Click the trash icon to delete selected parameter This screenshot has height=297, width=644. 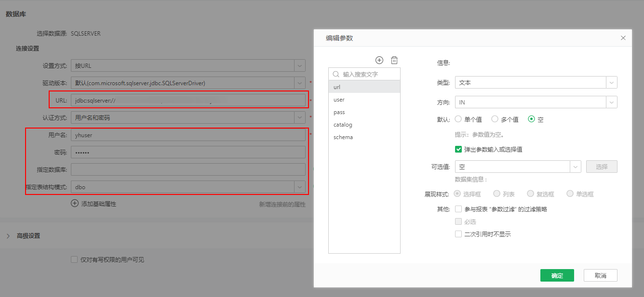coord(394,60)
